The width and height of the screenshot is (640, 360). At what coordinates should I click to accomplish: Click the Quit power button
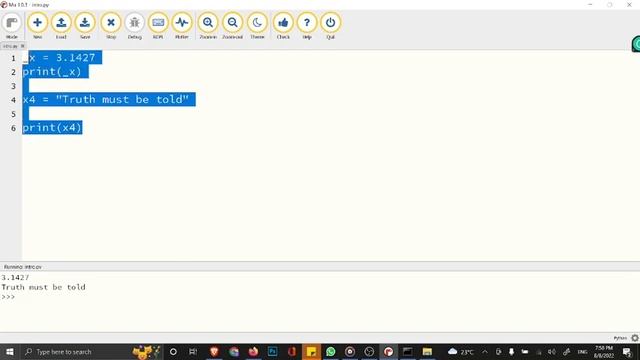pyautogui.click(x=331, y=26)
